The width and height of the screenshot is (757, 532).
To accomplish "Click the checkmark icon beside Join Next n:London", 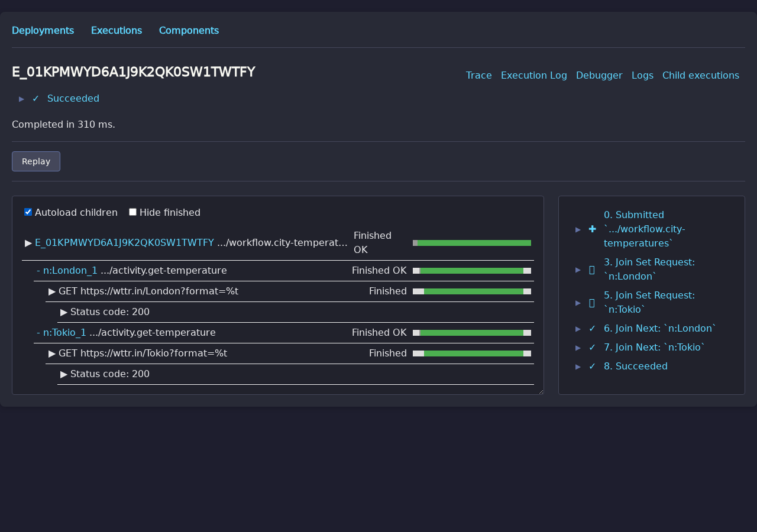I will [x=592, y=328].
